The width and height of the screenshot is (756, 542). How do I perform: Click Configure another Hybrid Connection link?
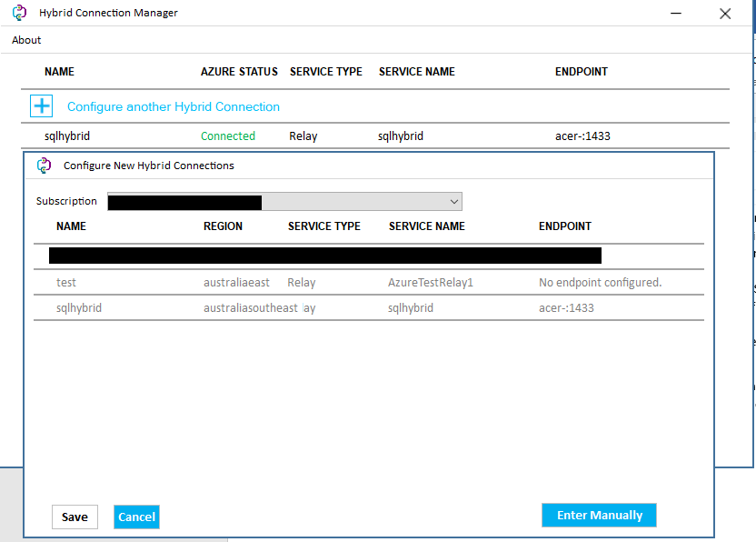click(173, 106)
